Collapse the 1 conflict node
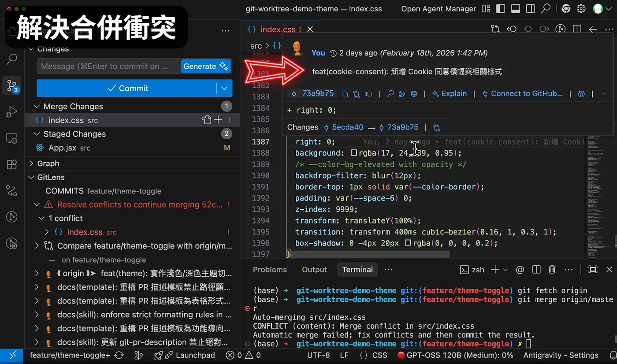The width and height of the screenshot is (617, 364). point(41,218)
